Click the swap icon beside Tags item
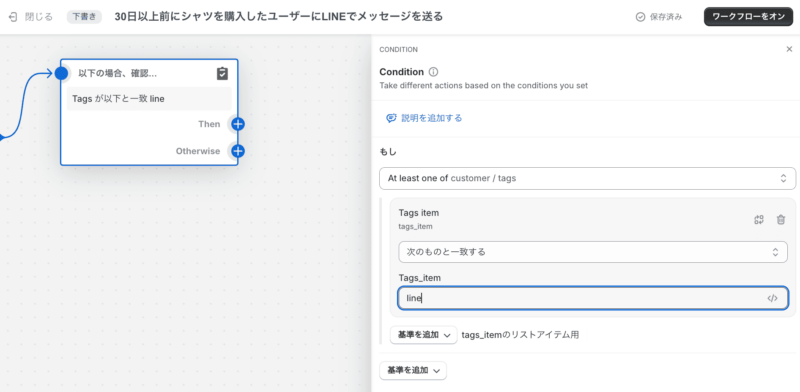 [759, 219]
